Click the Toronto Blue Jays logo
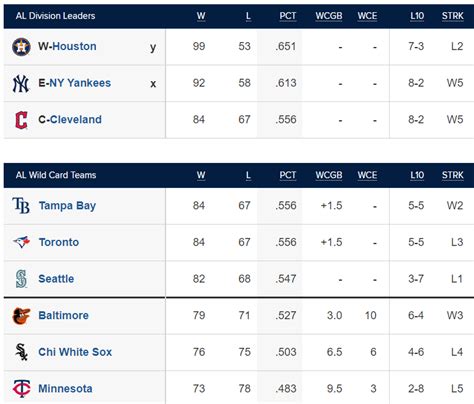This screenshot has width=474, height=404. 21,242
